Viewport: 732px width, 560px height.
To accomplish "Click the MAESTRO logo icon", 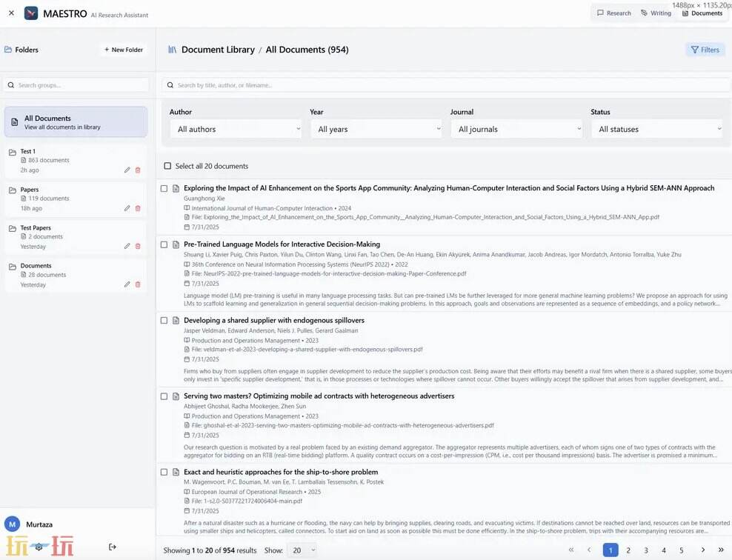I will tap(31, 13).
